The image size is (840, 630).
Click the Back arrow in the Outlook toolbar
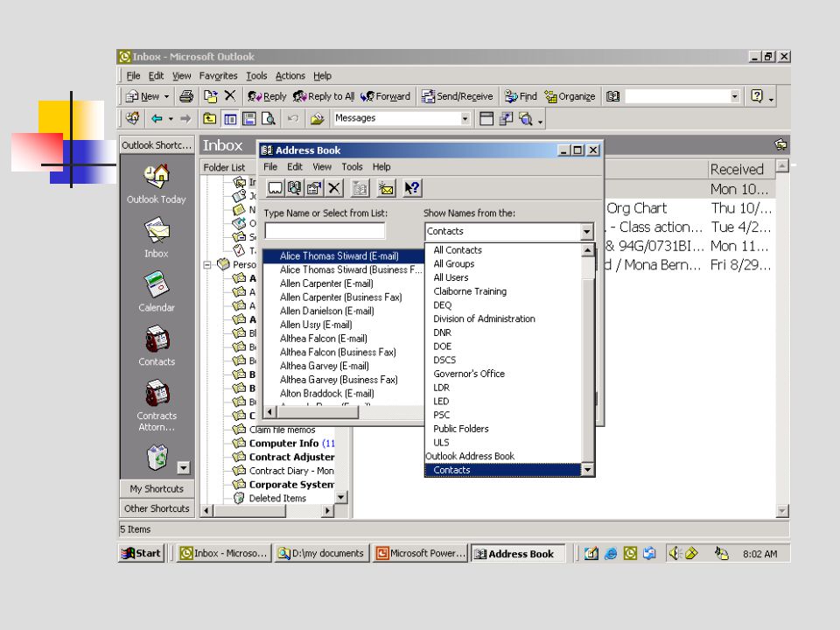click(157, 118)
